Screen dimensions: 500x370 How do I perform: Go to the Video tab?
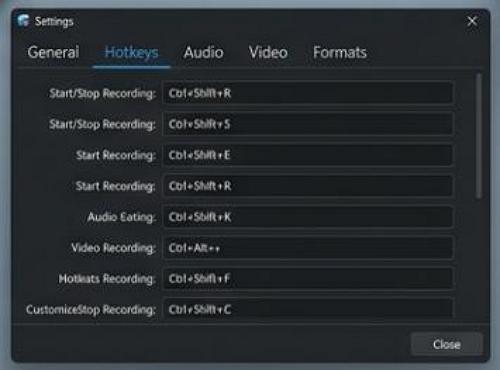tap(268, 52)
